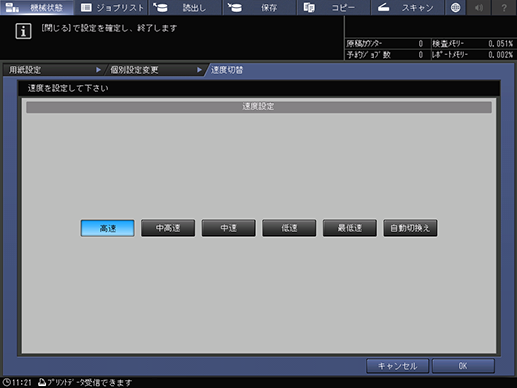Screen dimensions: 517x388
Task: Select 自動切換え automatic switching
Action: 410,228
